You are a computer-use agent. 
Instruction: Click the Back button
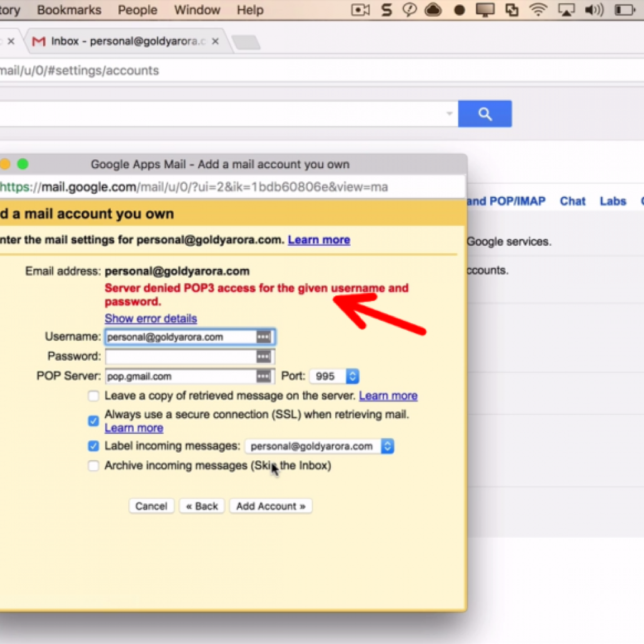click(x=202, y=506)
